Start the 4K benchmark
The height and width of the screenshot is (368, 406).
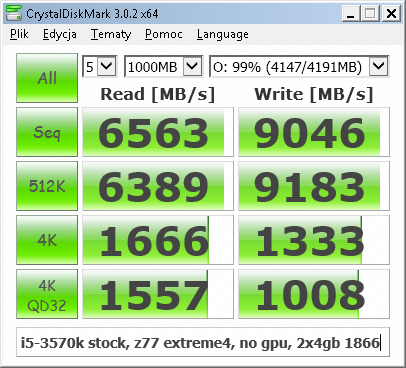[47, 240]
